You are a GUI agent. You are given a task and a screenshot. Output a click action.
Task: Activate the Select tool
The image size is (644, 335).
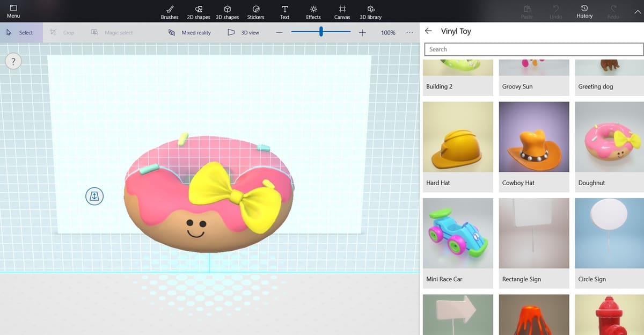pyautogui.click(x=20, y=33)
